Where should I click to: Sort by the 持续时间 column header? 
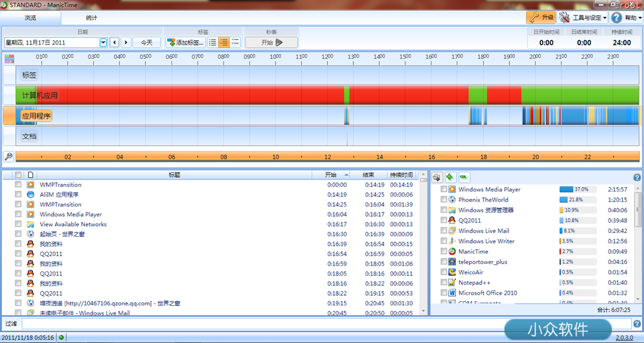tap(401, 175)
